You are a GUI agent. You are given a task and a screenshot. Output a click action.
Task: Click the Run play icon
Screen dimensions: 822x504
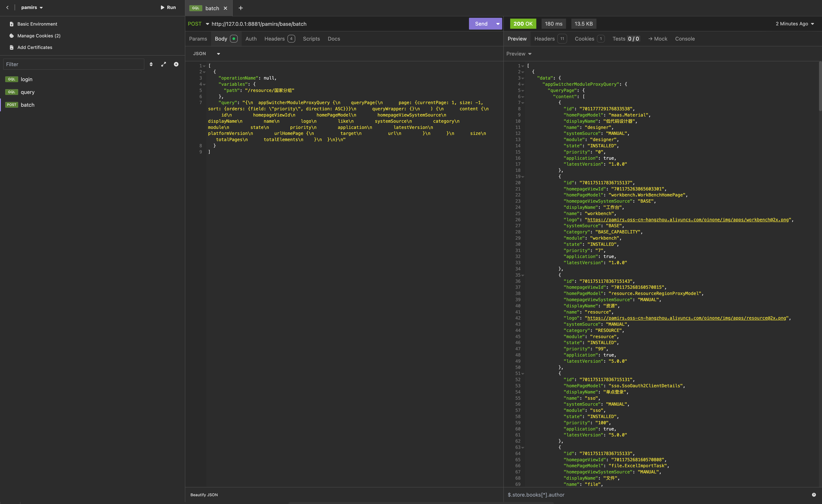[x=163, y=7]
